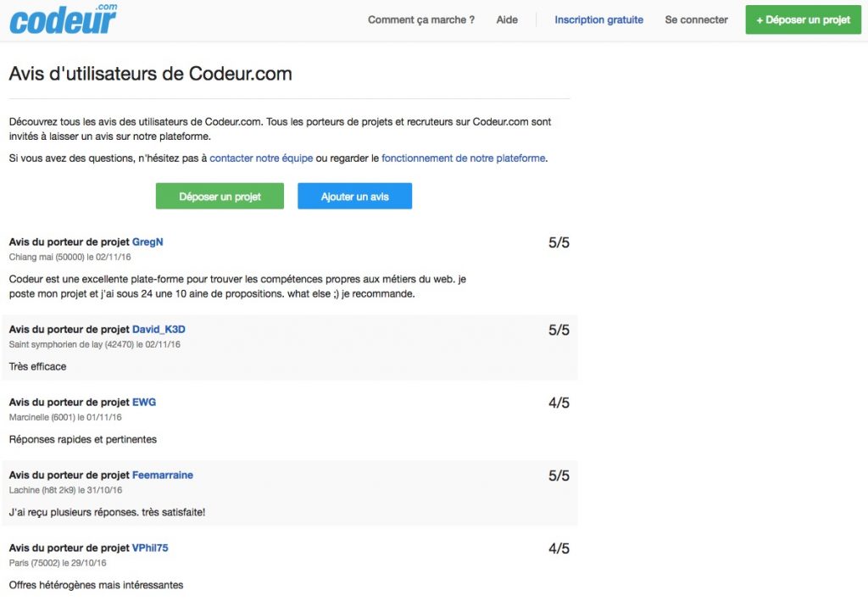Screen dimensions: 868x601
Task: Click the Codeur.com logo
Action: pyautogui.click(x=64, y=19)
